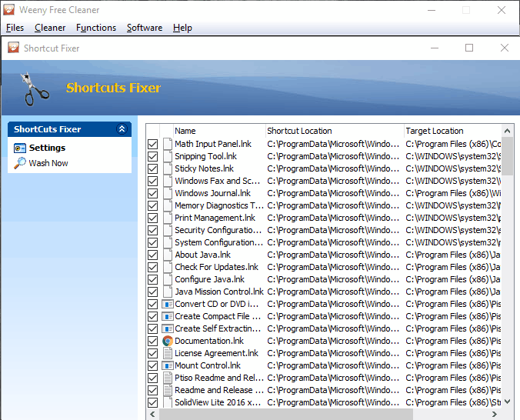The image size is (520, 420).
Task: Select the Java Mission Control.lnk name
Action: (x=219, y=292)
